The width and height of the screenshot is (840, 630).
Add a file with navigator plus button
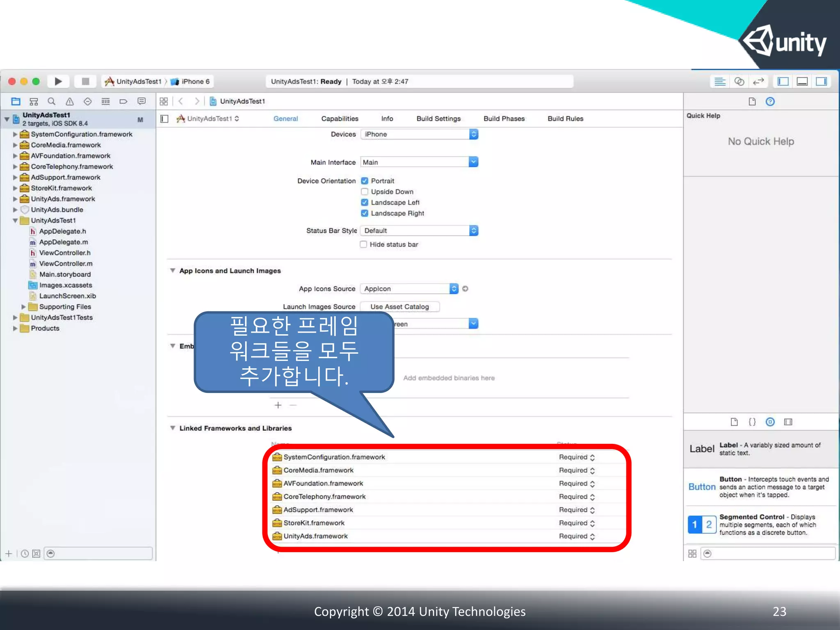click(x=9, y=554)
